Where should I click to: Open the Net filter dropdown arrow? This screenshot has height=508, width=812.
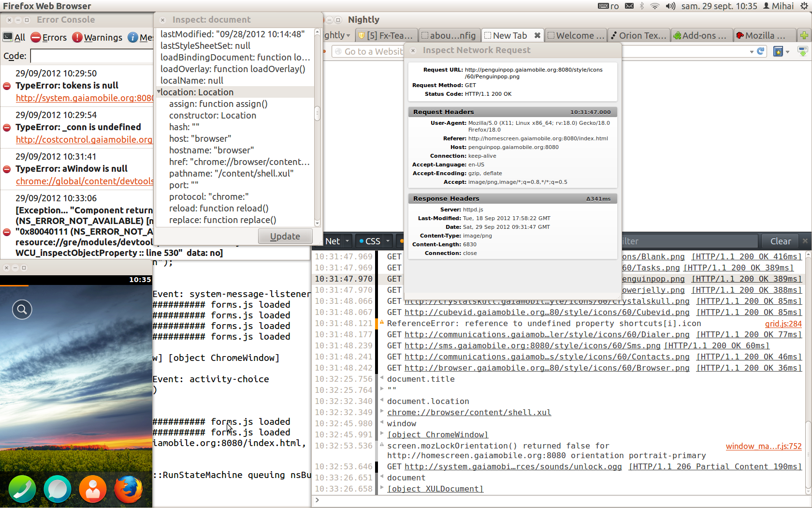pyautogui.click(x=347, y=241)
